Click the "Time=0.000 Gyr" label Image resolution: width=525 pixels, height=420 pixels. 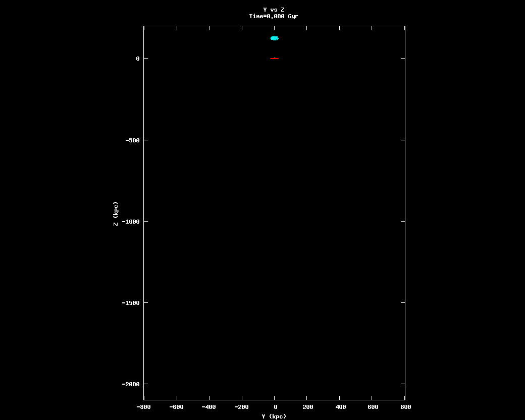point(274,16)
